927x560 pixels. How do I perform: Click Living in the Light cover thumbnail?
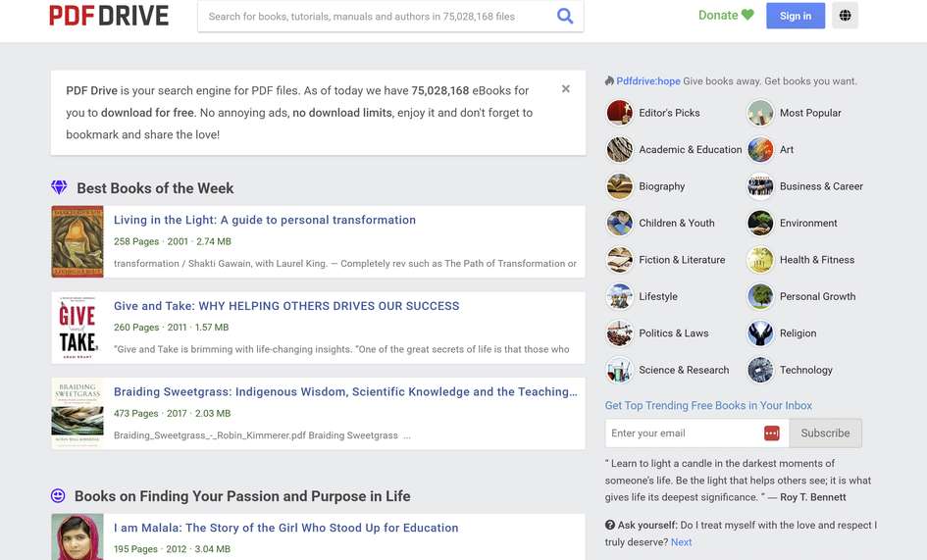pos(77,242)
